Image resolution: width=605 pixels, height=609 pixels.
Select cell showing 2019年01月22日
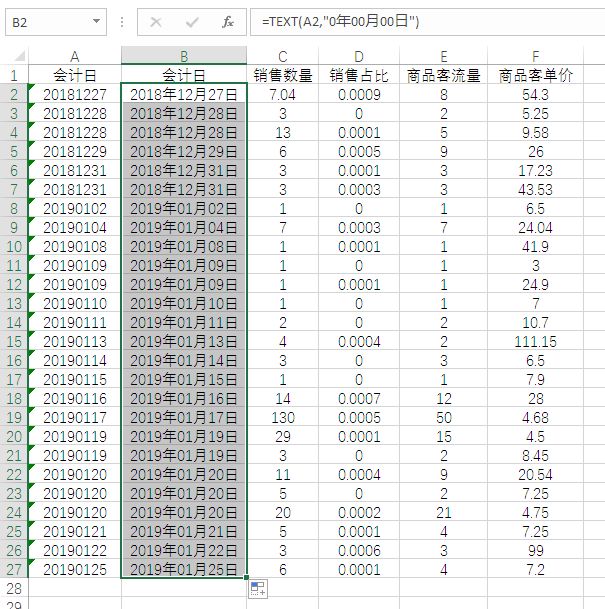184,550
